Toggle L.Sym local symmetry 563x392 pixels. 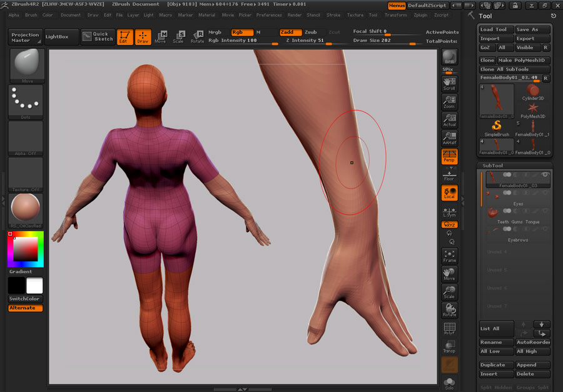coord(449,212)
